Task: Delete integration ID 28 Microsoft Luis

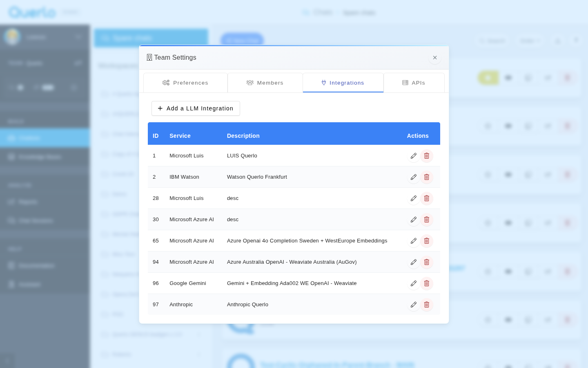Action: 427,198
